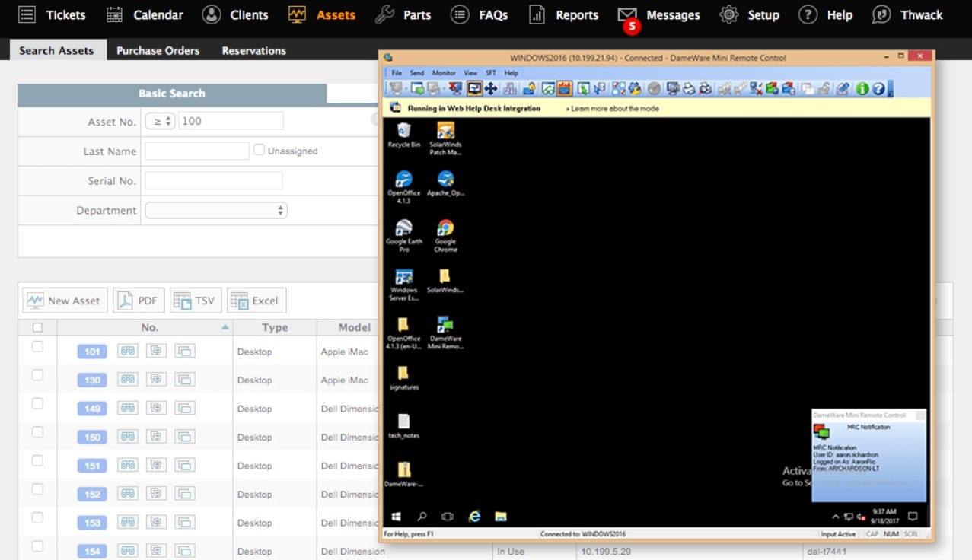Click the remote control icon for asset 154
Viewport: 972px width, 560px height.
(156, 551)
